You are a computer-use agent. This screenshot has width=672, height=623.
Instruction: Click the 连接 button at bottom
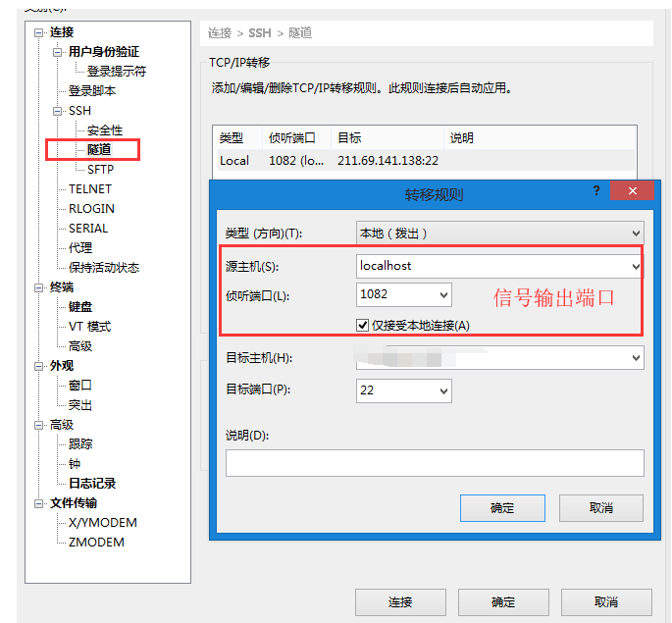(400, 602)
